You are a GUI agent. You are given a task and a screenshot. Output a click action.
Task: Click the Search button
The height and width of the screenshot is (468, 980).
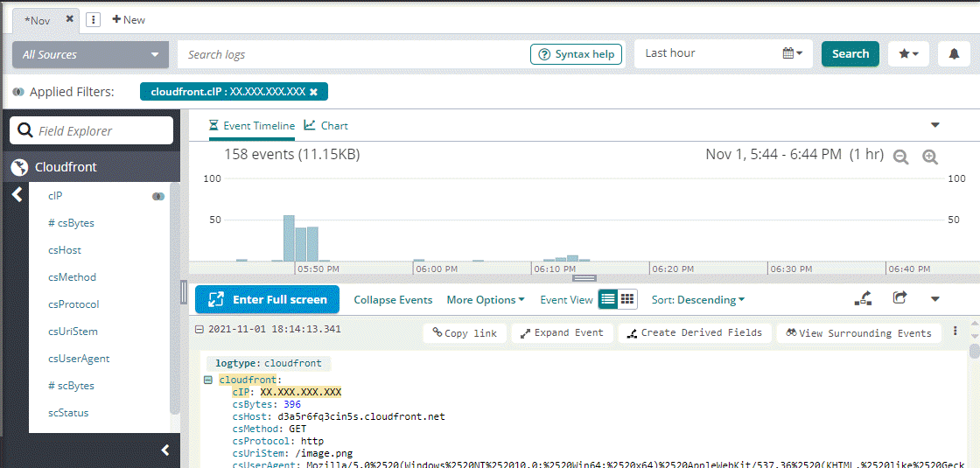click(850, 53)
